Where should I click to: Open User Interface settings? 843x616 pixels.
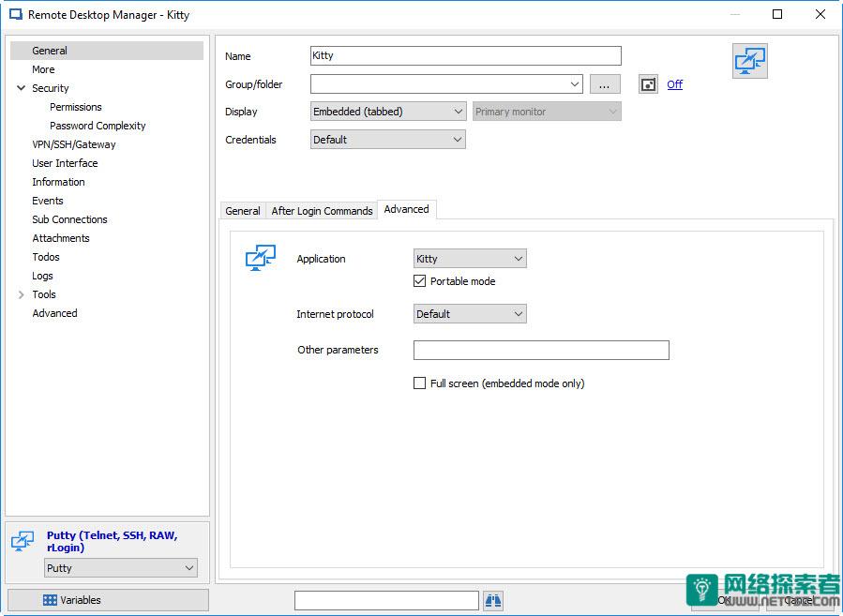65,163
